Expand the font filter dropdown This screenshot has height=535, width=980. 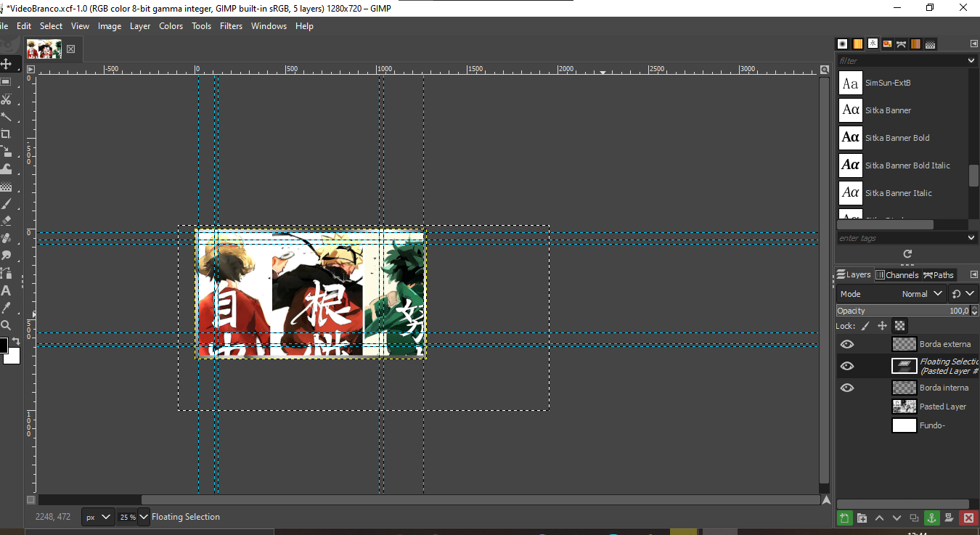(971, 61)
